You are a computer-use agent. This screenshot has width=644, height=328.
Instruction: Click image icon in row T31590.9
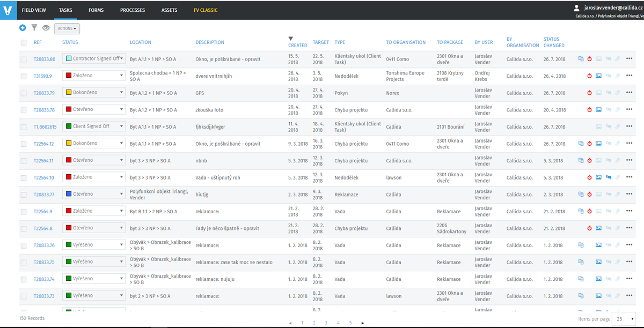[x=598, y=76]
